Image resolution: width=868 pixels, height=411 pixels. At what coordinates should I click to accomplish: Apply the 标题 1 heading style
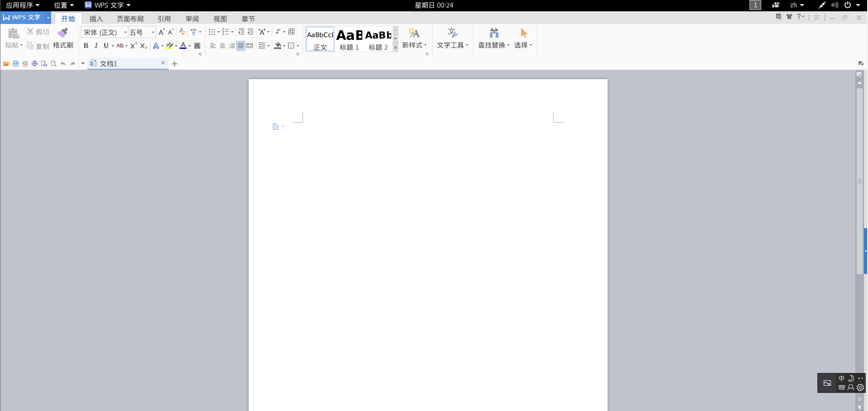[x=349, y=39]
